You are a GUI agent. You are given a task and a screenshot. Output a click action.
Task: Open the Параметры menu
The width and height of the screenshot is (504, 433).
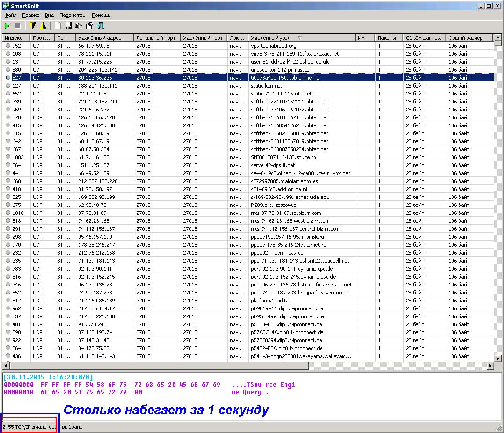click(x=73, y=15)
